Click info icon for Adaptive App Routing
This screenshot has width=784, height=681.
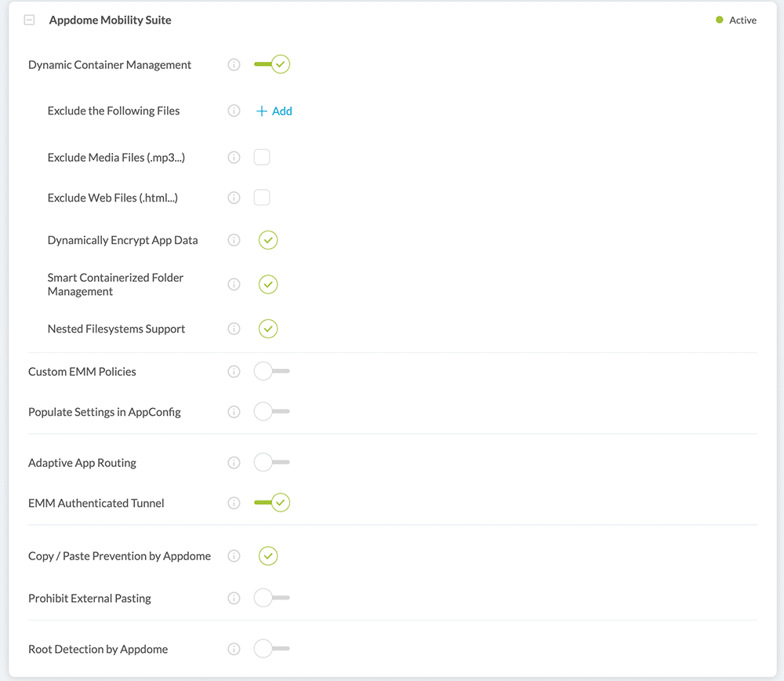(234, 463)
